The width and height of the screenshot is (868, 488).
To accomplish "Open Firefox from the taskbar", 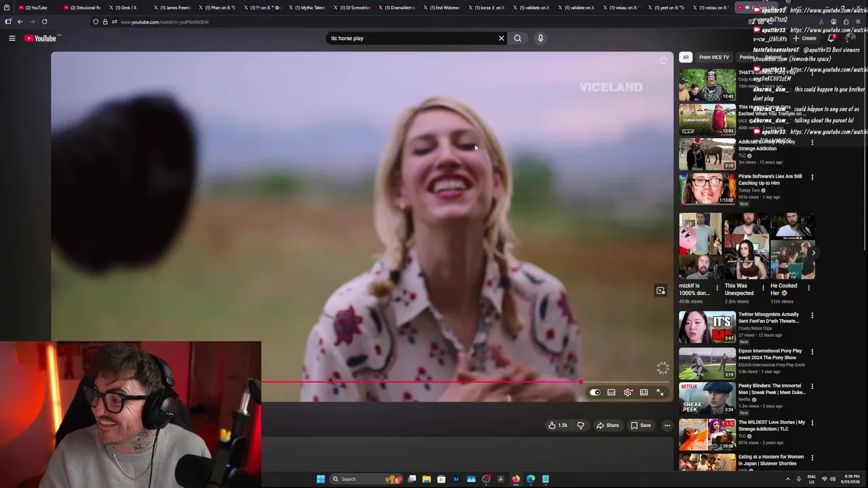I will coord(516,479).
